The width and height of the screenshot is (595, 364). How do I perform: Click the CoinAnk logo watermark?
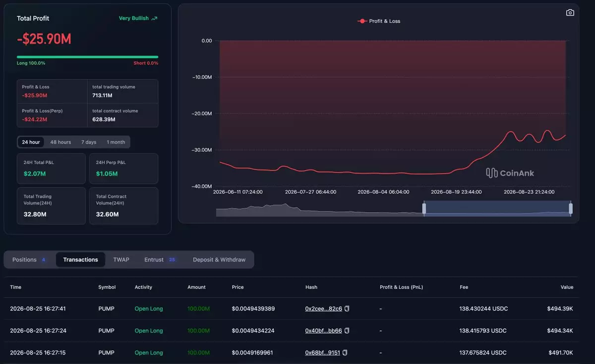coord(510,173)
